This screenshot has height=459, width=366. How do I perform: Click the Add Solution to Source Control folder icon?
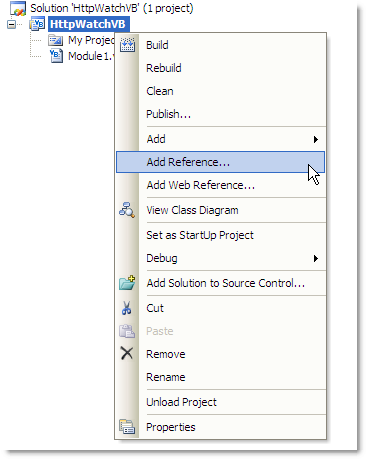coord(127,283)
